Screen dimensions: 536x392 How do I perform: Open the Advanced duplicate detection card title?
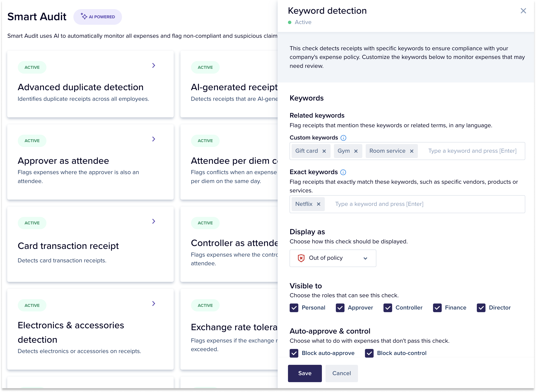pos(81,87)
